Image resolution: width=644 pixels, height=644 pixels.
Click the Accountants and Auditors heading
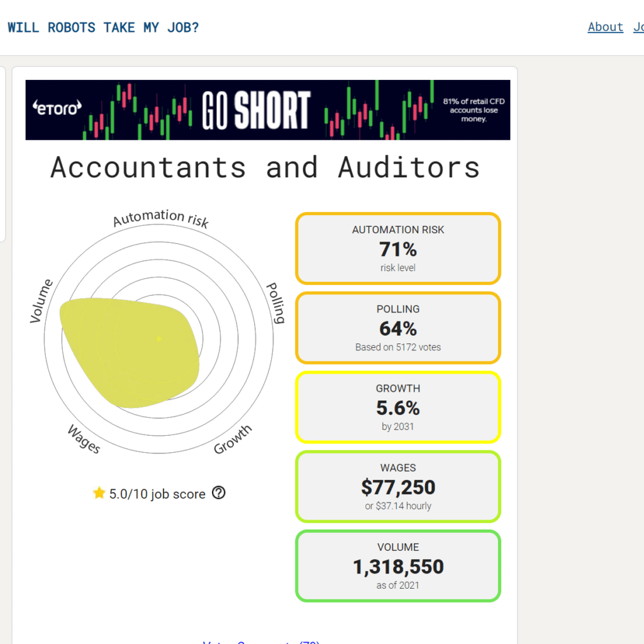coord(265,167)
